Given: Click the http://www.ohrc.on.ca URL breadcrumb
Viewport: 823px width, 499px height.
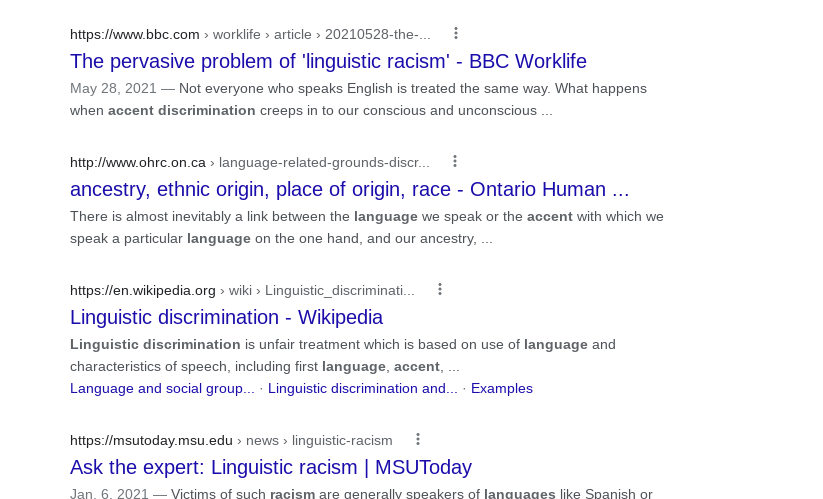Looking at the screenshot, I should click(x=138, y=162).
